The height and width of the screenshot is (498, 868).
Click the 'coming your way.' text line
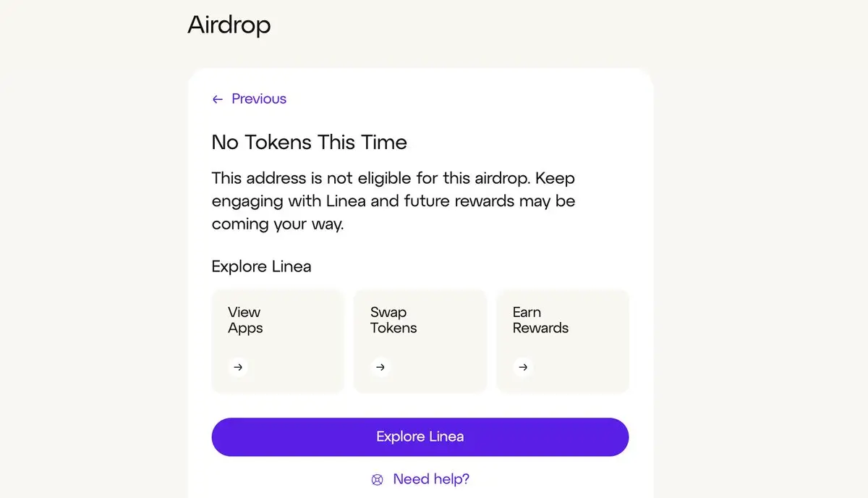click(x=278, y=224)
